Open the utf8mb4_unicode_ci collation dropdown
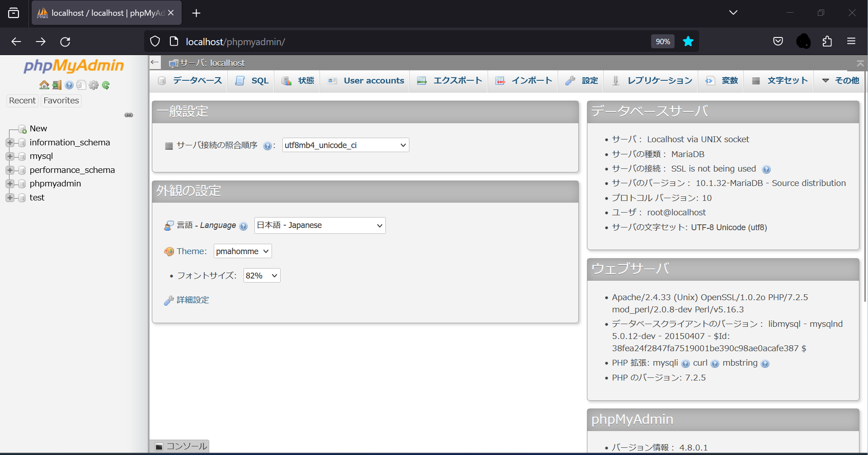Image resolution: width=868 pixels, height=455 pixels. (x=346, y=145)
